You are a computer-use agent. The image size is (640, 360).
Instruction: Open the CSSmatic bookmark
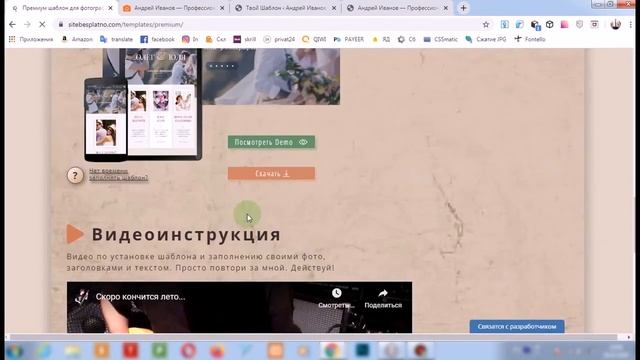point(440,39)
